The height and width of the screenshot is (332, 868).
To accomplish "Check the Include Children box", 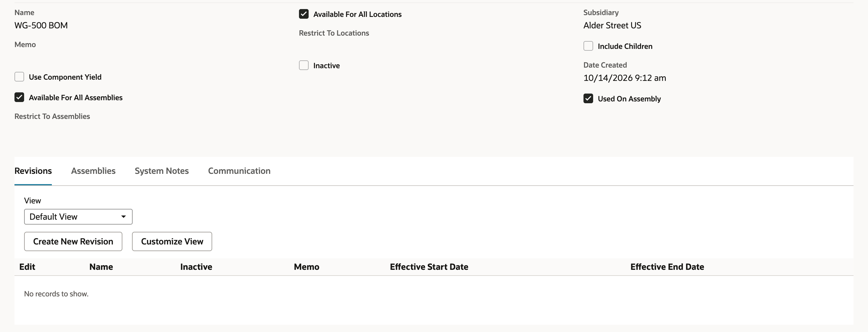I will (588, 46).
